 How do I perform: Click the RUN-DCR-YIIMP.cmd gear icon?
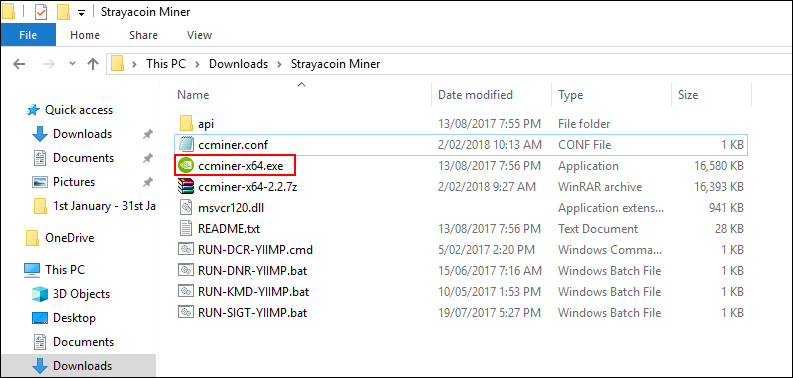[186, 249]
